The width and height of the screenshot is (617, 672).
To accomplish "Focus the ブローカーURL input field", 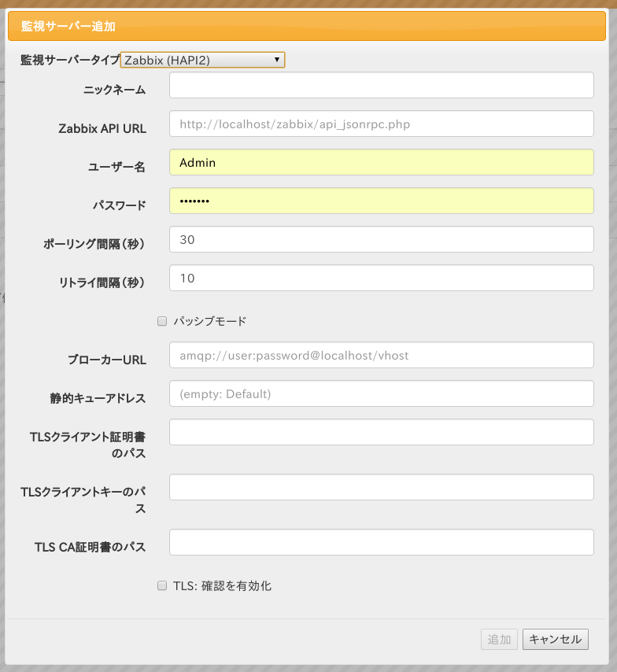I will pyautogui.click(x=381, y=355).
